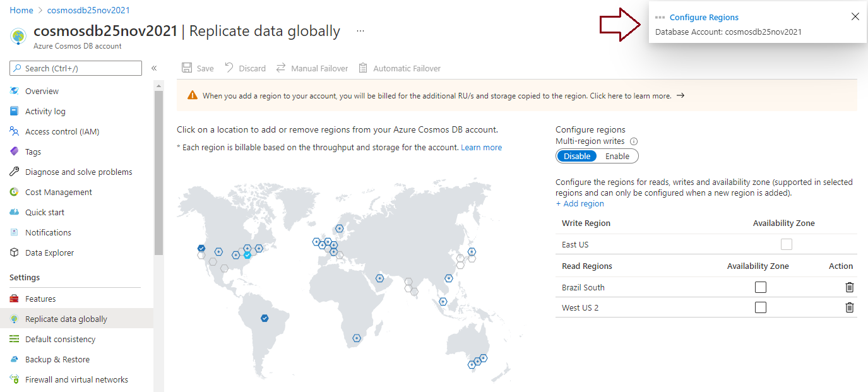This screenshot has height=392, width=868.
Task: Click the Discard undo icon
Action: 229,68
